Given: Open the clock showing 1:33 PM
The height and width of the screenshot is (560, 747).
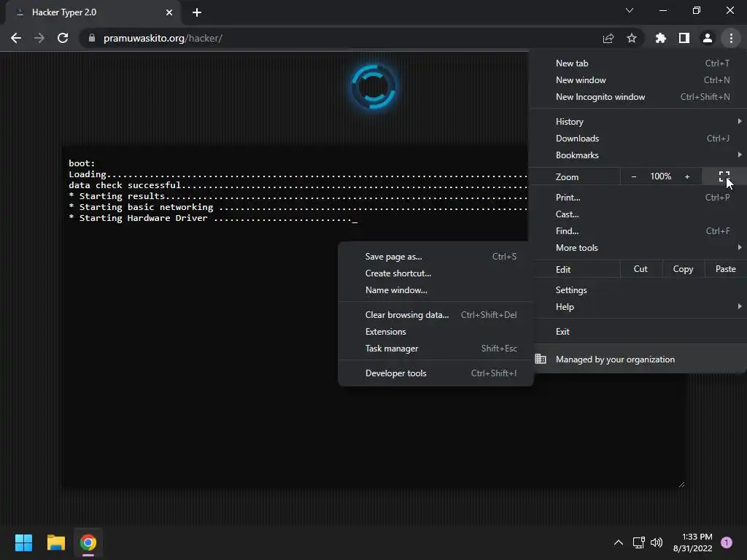Looking at the screenshot, I should 693,542.
